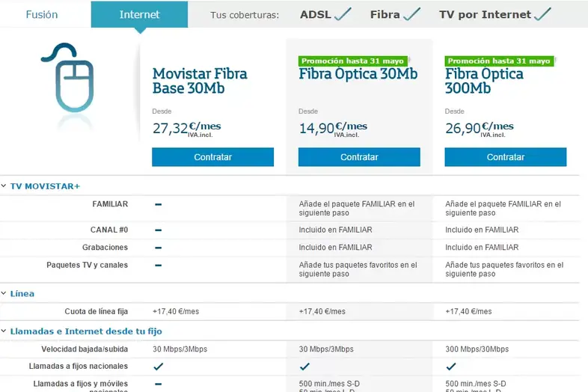Click dash icon in Llamadas a fijos y móviles row
The height and width of the screenshot is (392, 588).
tap(159, 384)
